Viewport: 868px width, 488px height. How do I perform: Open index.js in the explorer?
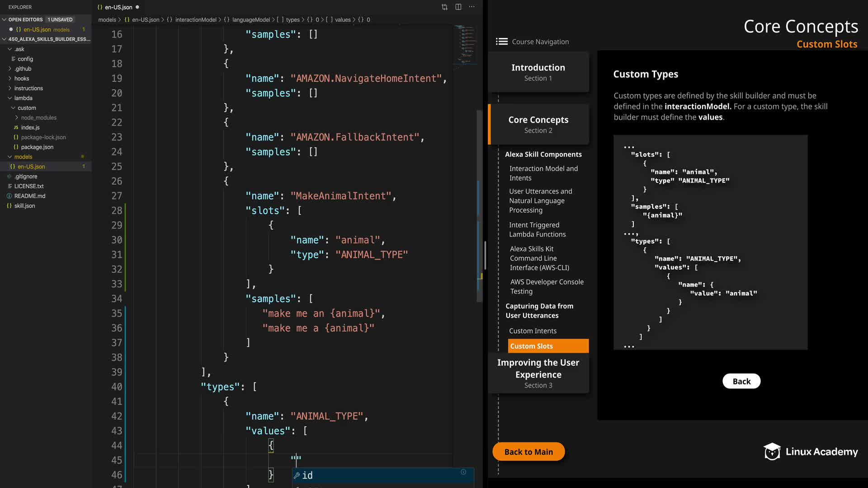click(x=30, y=127)
